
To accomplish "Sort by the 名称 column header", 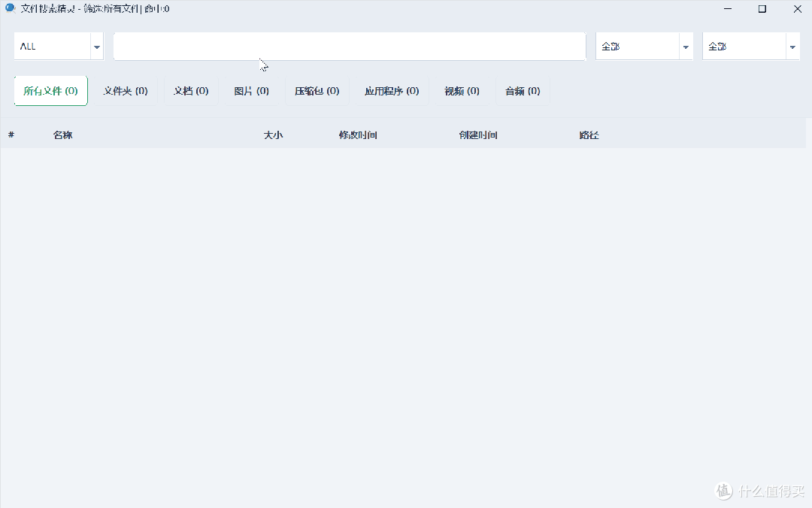I will coord(62,135).
